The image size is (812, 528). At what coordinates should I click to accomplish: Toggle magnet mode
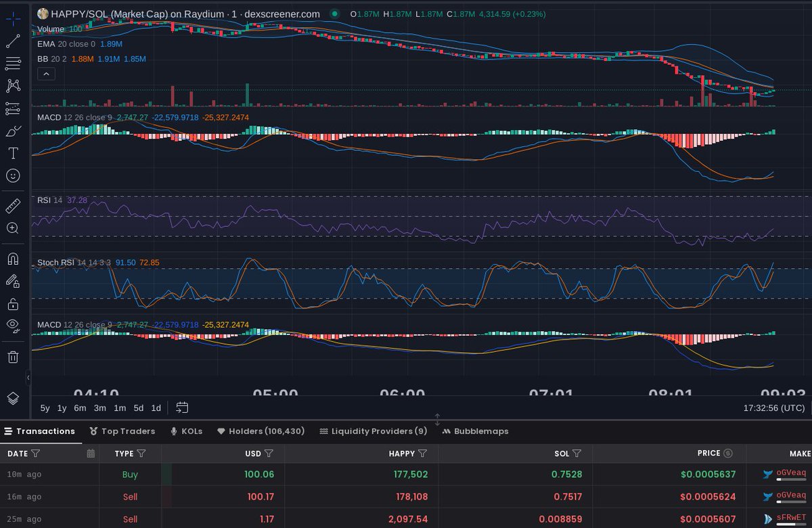coord(13,258)
